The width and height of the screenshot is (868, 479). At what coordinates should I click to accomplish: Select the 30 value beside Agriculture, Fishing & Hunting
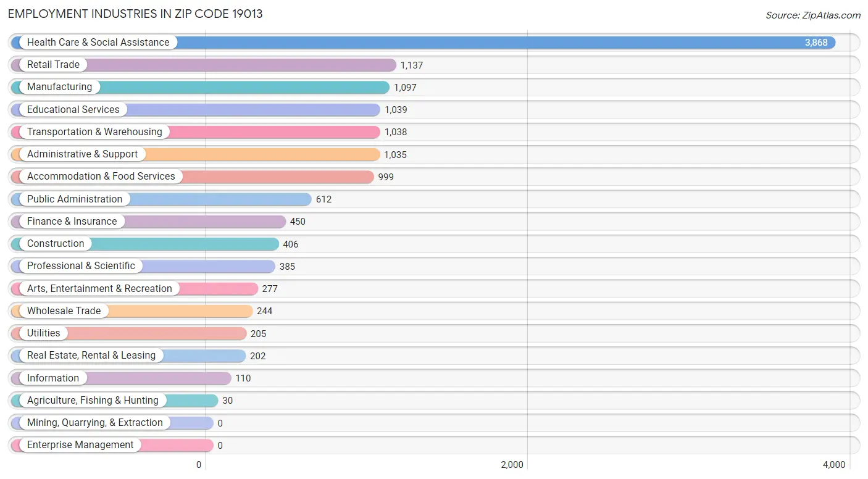[x=228, y=401]
